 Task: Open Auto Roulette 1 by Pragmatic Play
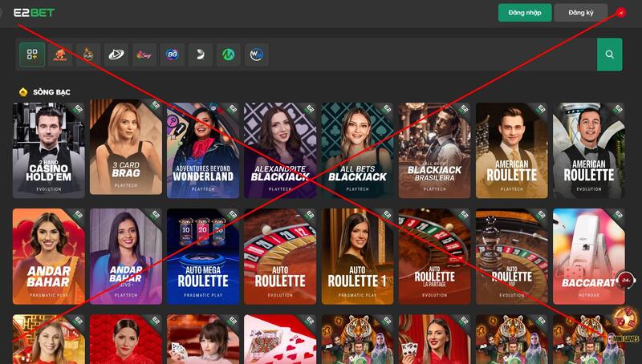pyautogui.click(x=357, y=257)
